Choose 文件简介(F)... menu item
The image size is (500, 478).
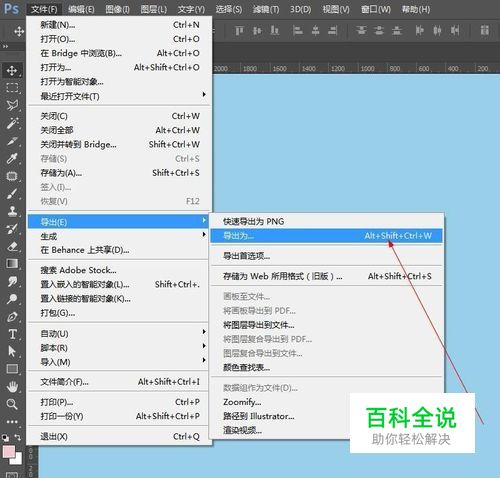119,382
